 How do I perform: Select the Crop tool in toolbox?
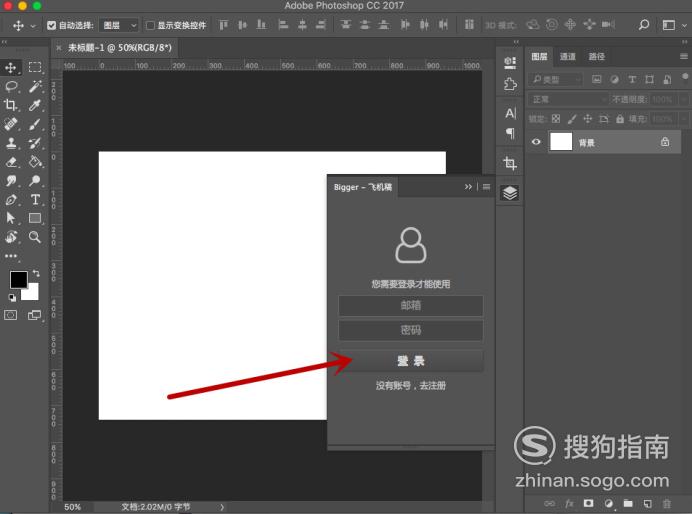coord(11,105)
